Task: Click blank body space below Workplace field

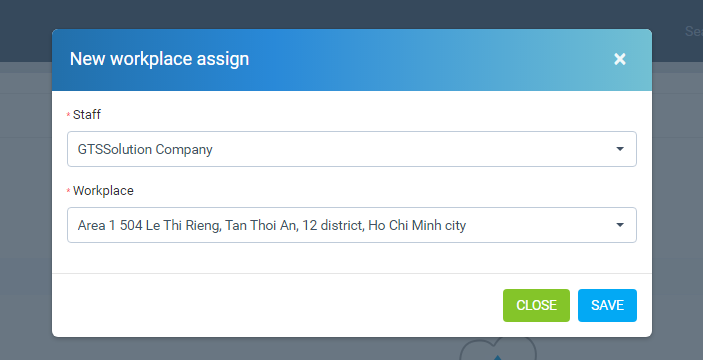Action: pyautogui.click(x=352, y=258)
